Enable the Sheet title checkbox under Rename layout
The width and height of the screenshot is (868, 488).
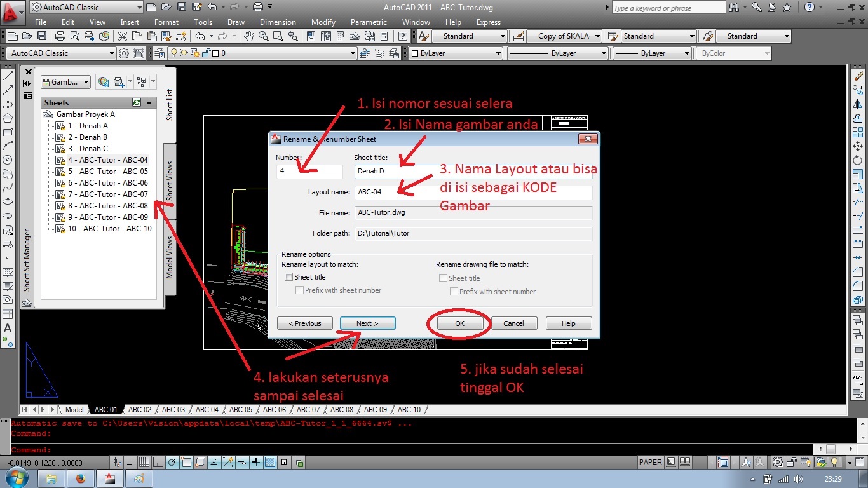click(x=289, y=277)
